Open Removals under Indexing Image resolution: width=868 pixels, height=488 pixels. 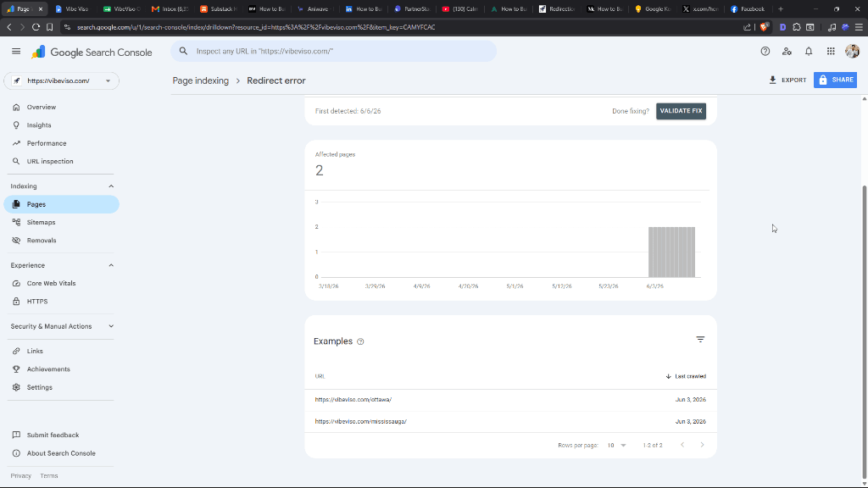pyautogui.click(x=61, y=241)
